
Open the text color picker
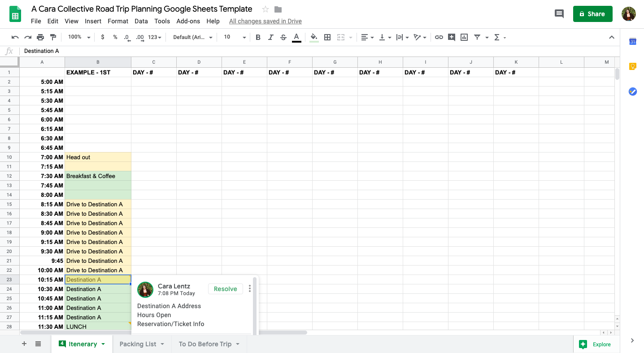click(296, 38)
